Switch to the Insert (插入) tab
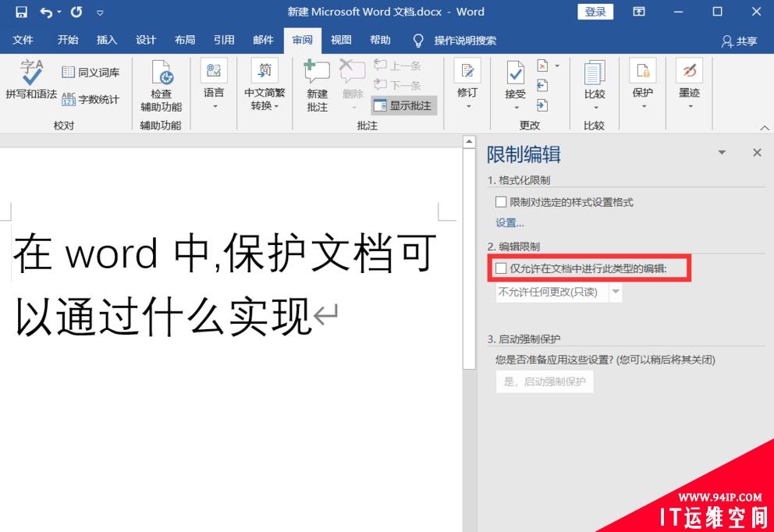The width and height of the screenshot is (774, 532). click(107, 40)
